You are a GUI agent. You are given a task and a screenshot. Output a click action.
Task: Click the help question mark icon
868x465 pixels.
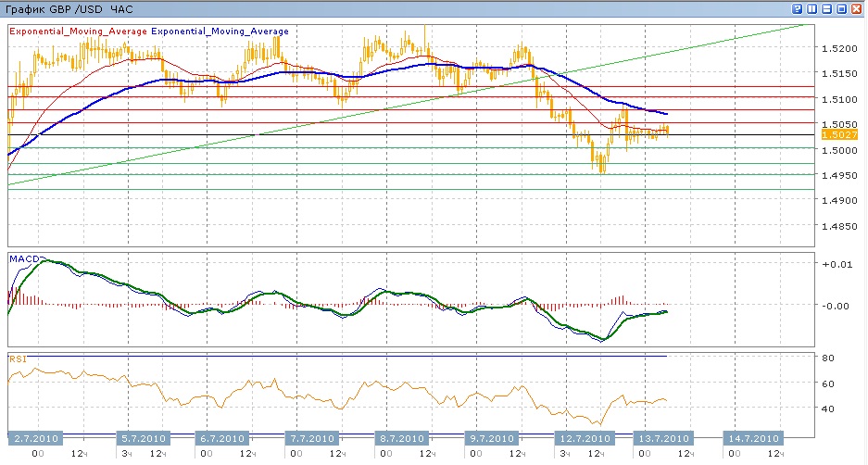tap(797, 8)
